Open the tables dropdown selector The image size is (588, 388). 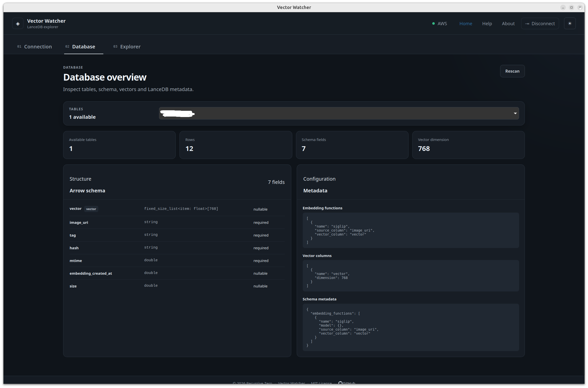coord(339,113)
